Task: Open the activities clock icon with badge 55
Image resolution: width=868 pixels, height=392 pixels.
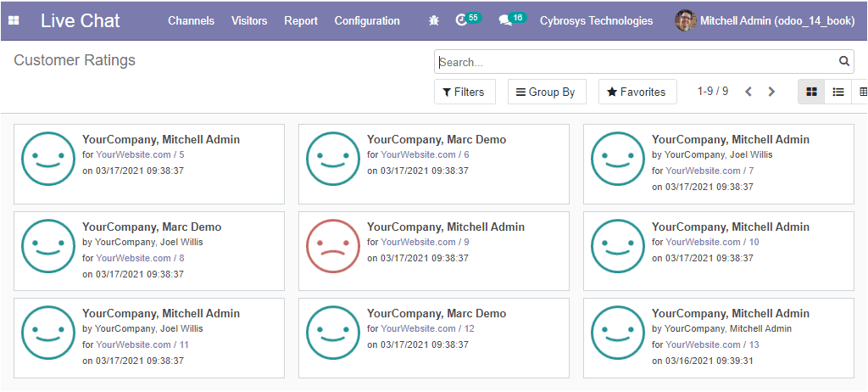Action: pos(468,20)
